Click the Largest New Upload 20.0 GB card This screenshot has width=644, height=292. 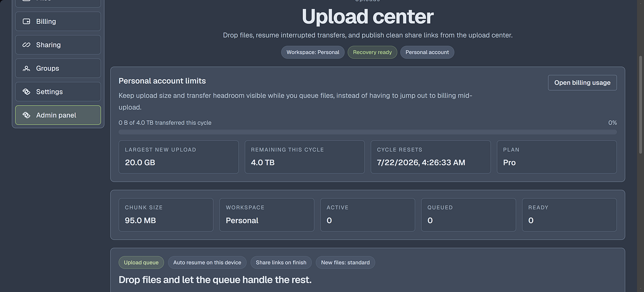click(x=178, y=157)
